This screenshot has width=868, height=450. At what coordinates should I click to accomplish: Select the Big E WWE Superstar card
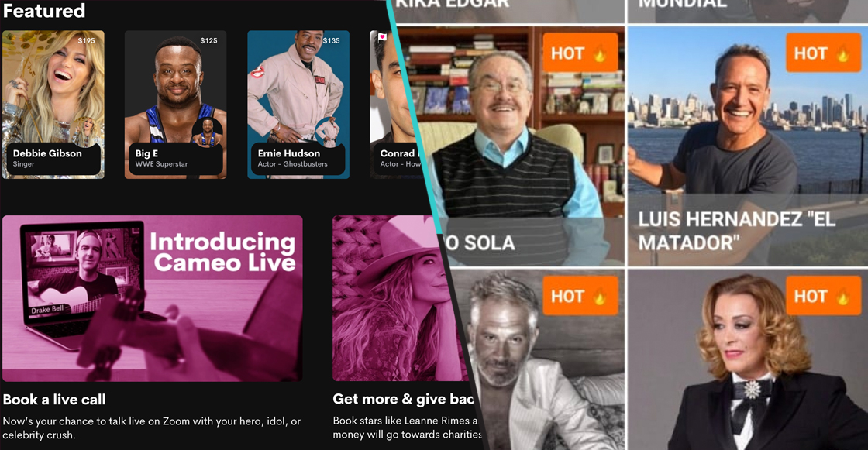tap(175, 105)
